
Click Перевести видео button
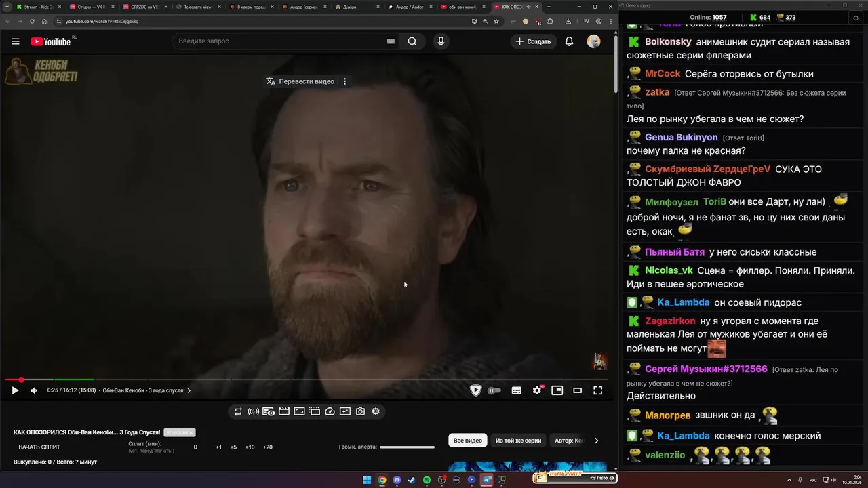tap(300, 81)
